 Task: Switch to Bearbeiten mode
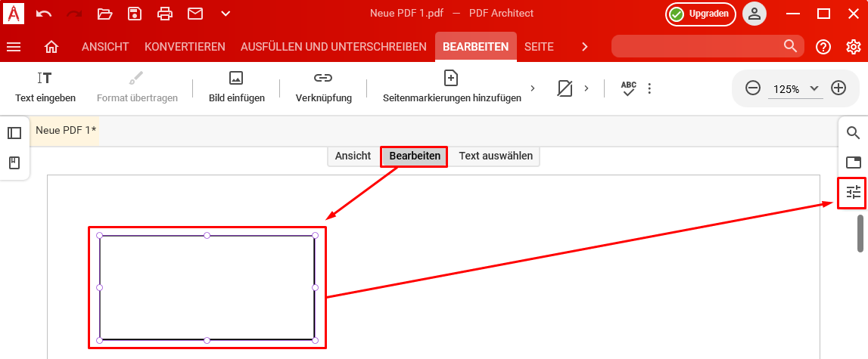click(415, 156)
